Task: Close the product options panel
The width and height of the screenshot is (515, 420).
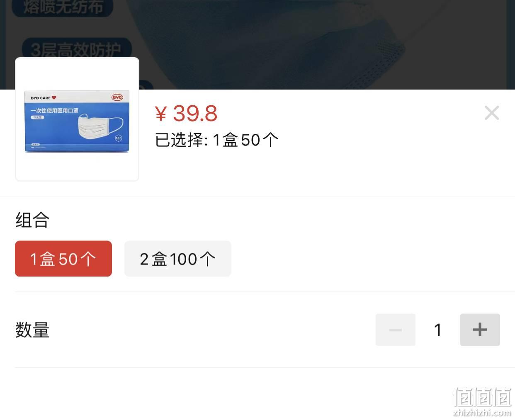Action: click(492, 113)
